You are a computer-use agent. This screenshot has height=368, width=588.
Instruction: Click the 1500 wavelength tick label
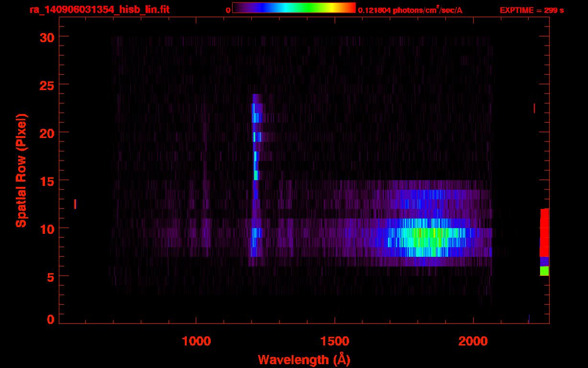pos(334,341)
